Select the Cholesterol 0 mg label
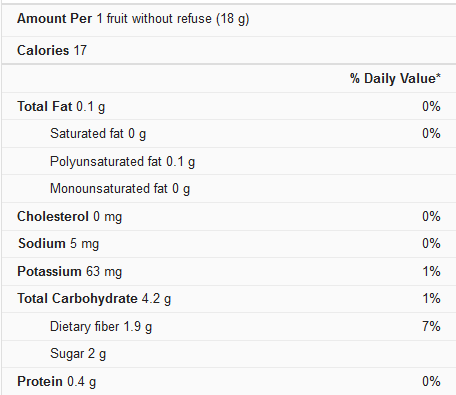Screen dimensions: 456x395 pyautogui.click(x=70, y=217)
